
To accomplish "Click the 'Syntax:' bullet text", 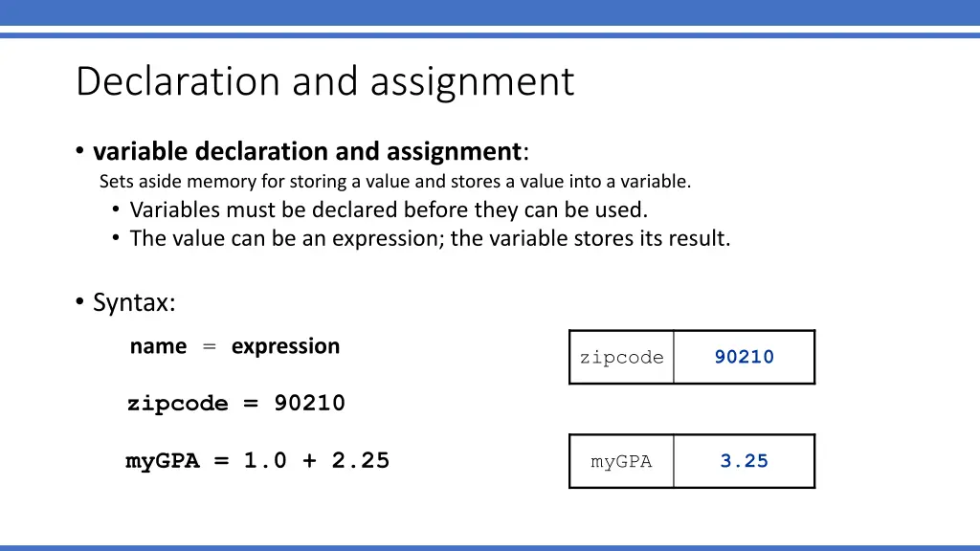I will pyautogui.click(x=134, y=303).
